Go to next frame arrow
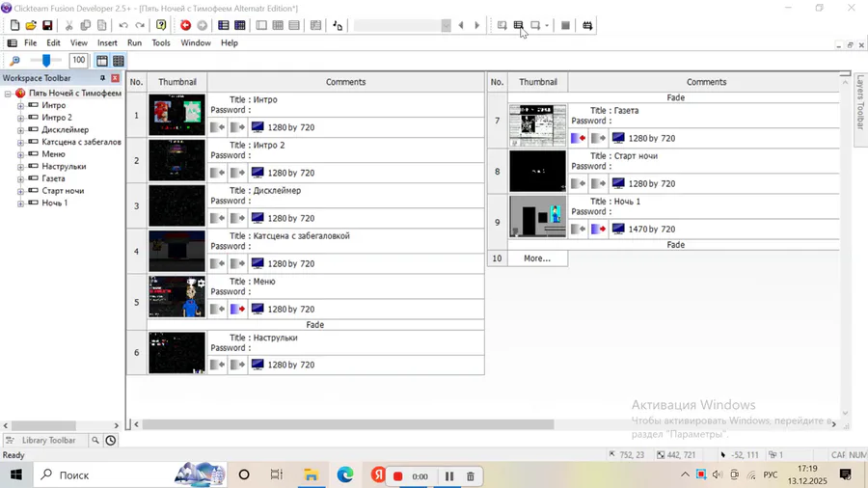Image resolution: width=868 pixels, height=488 pixels. click(x=477, y=25)
